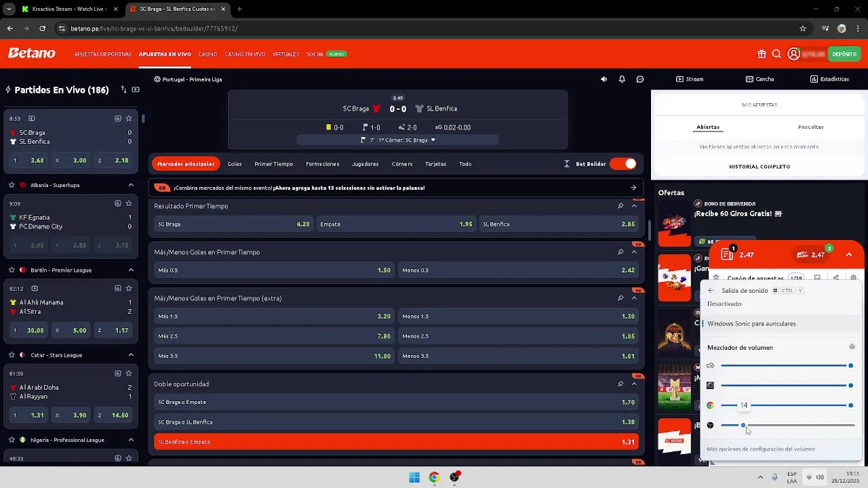
Task: Favorite the Al Arabi Doha match star
Action: (x=129, y=373)
